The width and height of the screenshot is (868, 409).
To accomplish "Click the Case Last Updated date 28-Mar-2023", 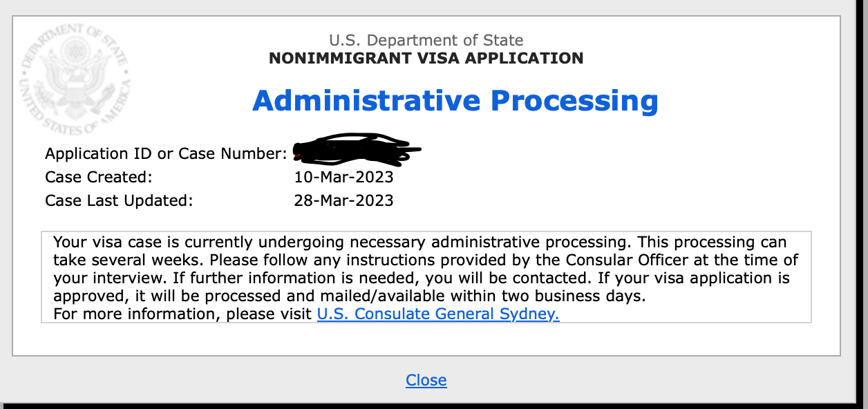I will (x=343, y=200).
